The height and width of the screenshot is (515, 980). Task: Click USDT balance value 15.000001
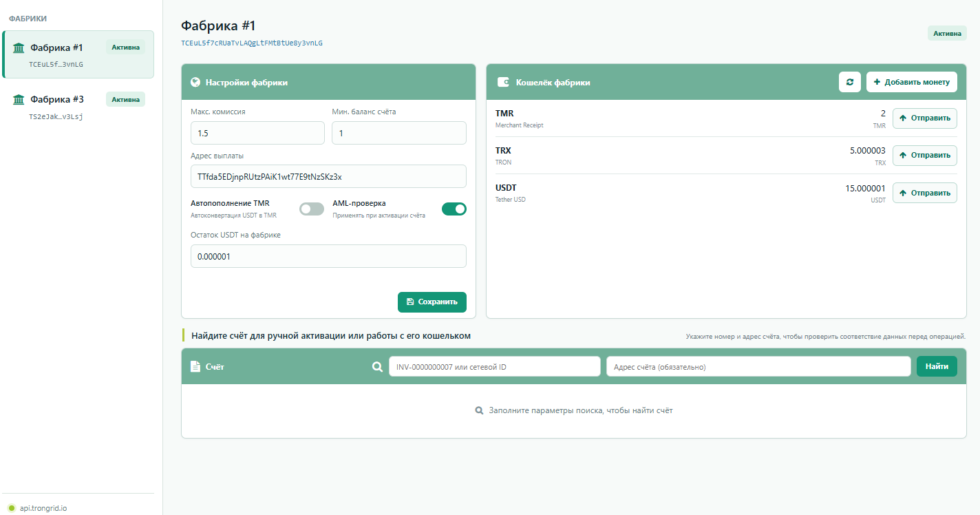[866, 188]
